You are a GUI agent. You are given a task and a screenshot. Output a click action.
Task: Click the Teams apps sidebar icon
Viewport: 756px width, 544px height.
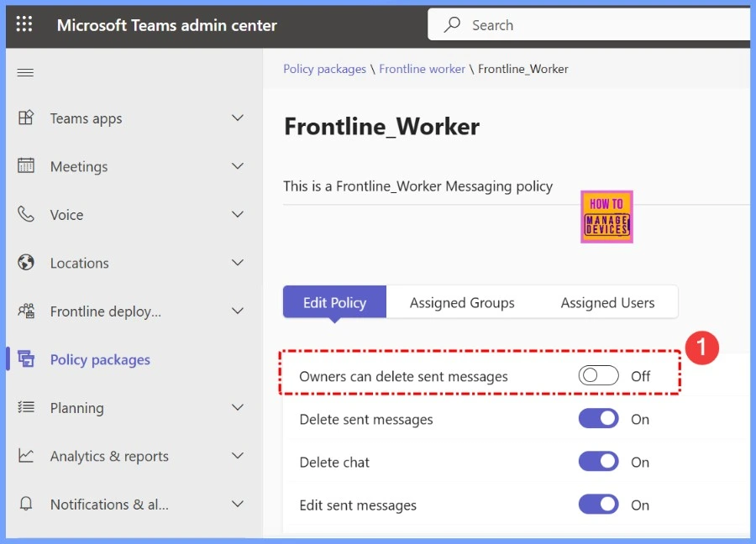26,118
